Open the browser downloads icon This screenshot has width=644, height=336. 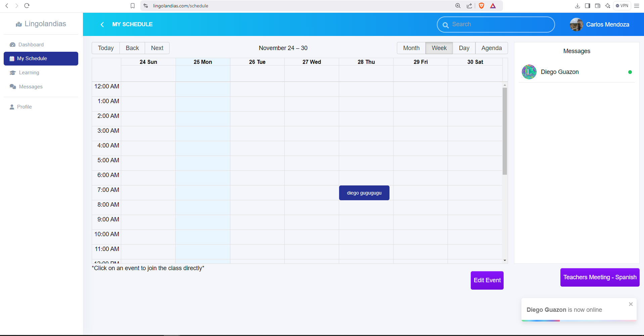(578, 6)
